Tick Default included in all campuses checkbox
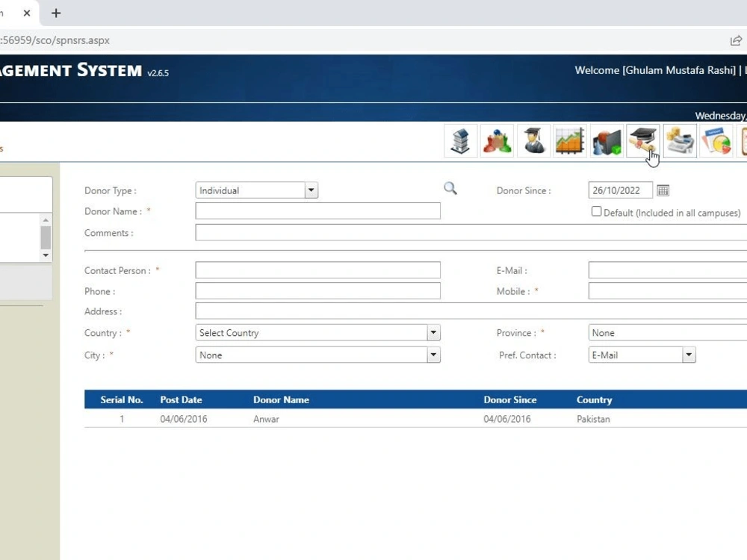The width and height of the screenshot is (747, 560). pyautogui.click(x=596, y=211)
